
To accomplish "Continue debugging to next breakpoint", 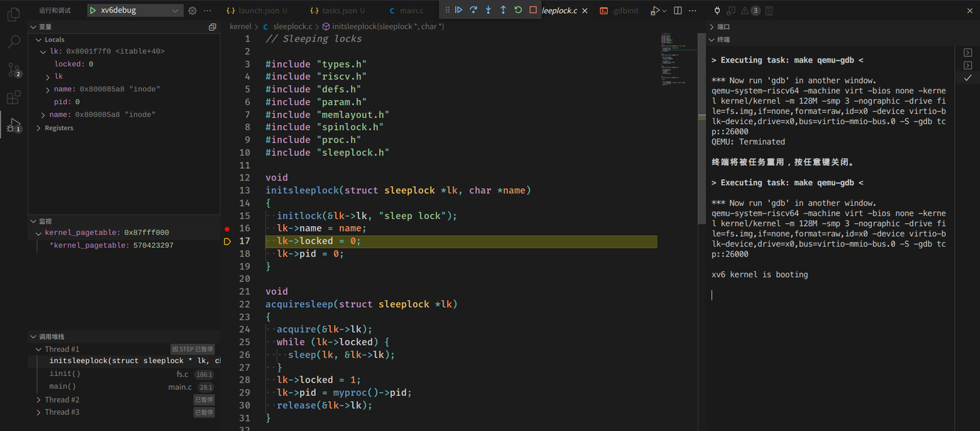I will click(459, 10).
